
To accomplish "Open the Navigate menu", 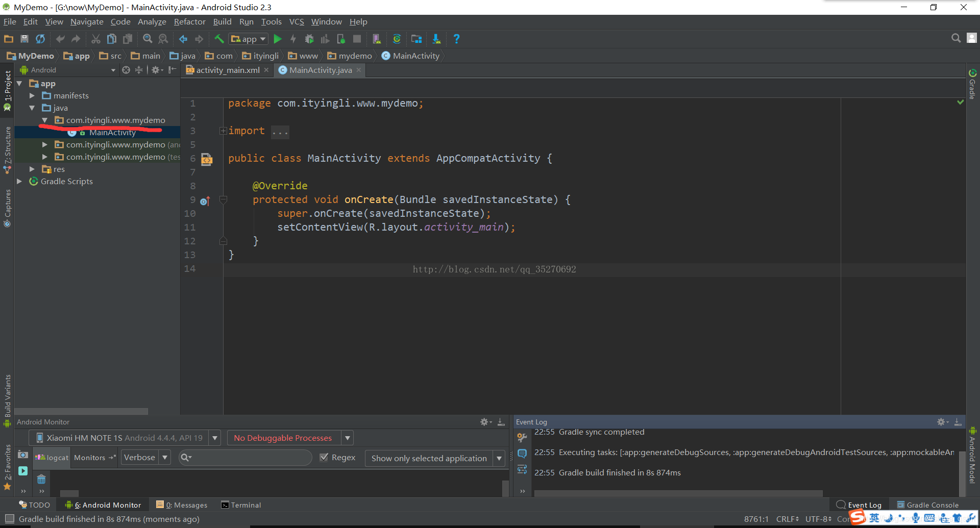I will point(87,21).
